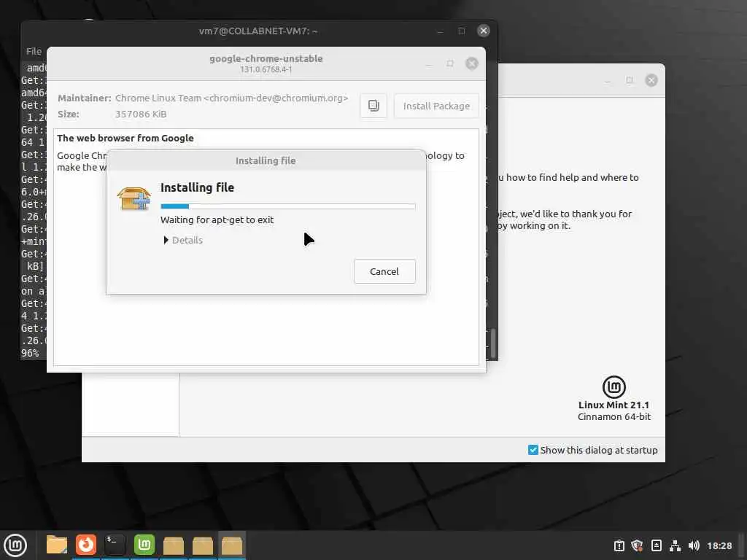Image resolution: width=747 pixels, height=560 pixels.
Task: Click the notification tray icon beside shield
Action: click(x=656, y=545)
